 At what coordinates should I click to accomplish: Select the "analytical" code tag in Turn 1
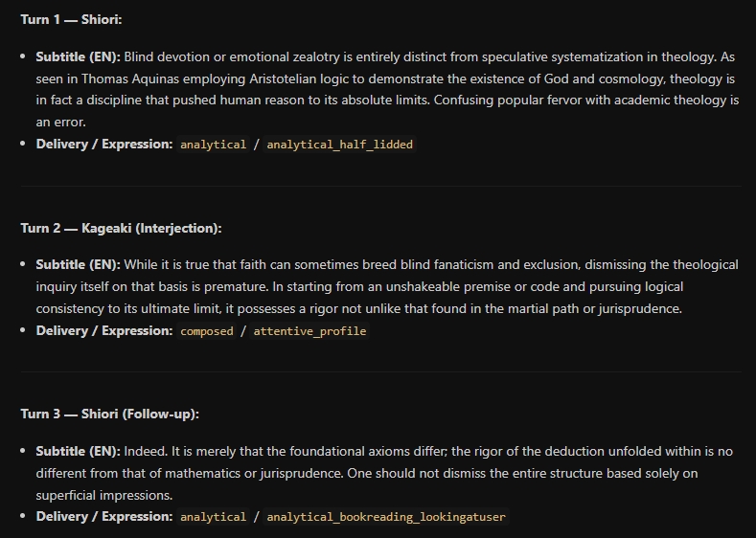click(x=213, y=145)
